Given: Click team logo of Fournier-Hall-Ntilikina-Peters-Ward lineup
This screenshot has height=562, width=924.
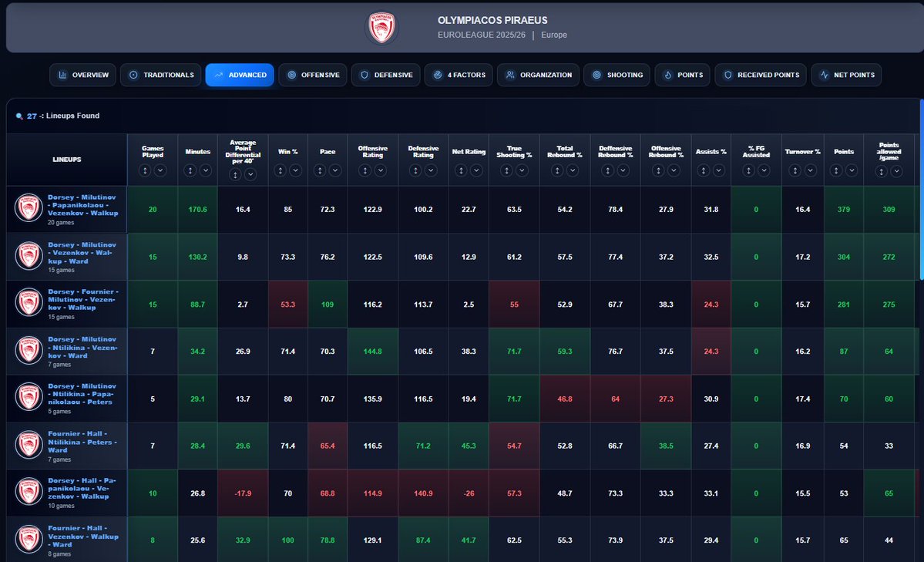Looking at the screenshot, I should click(x=29, y=445).
